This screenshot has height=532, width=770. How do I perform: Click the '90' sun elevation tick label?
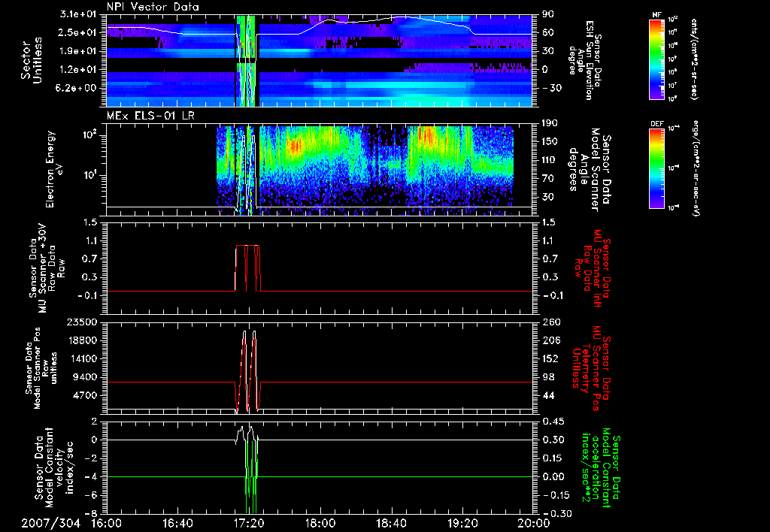click(x=547, y=14)
